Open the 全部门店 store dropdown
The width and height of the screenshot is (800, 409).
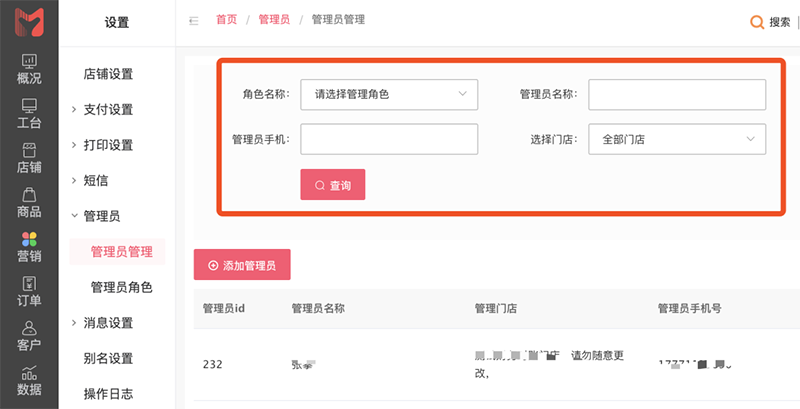(677, 140)
